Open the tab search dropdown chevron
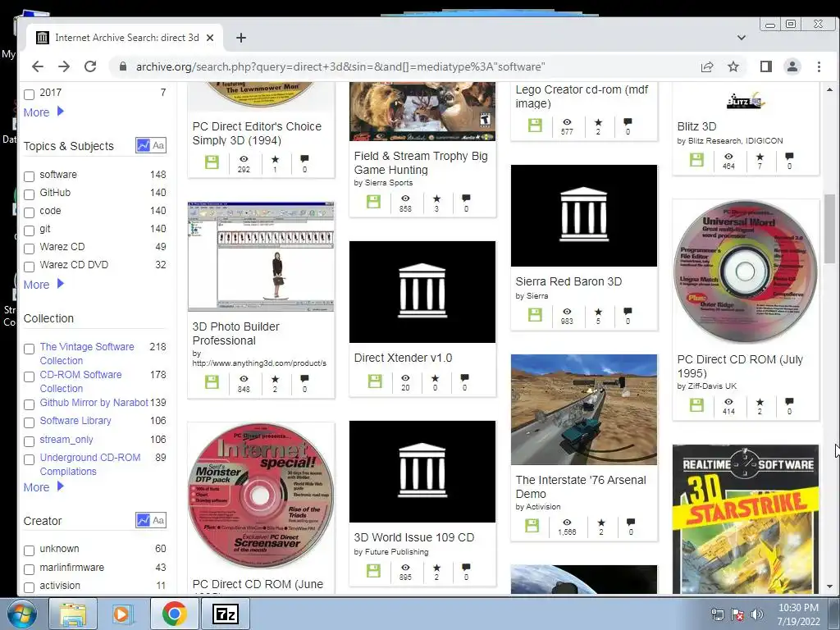The height and width of the screenshot is (630, 840). (x=742, y=38)
